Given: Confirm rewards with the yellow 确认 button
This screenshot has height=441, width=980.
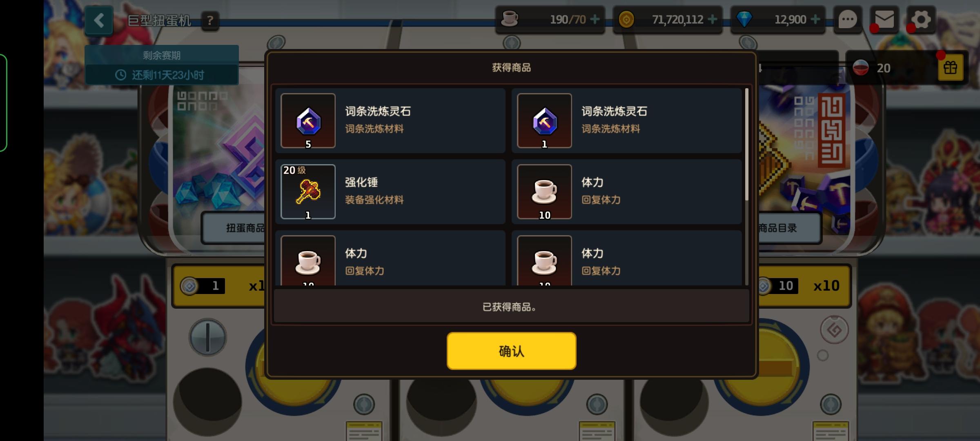Looking at the screenshot, I should (x=511, y=351).
